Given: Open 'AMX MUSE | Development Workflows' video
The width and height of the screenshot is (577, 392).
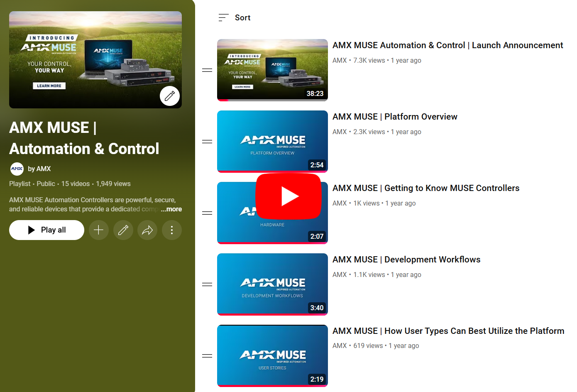Looking at the screenshot, I should click(406, 259).
